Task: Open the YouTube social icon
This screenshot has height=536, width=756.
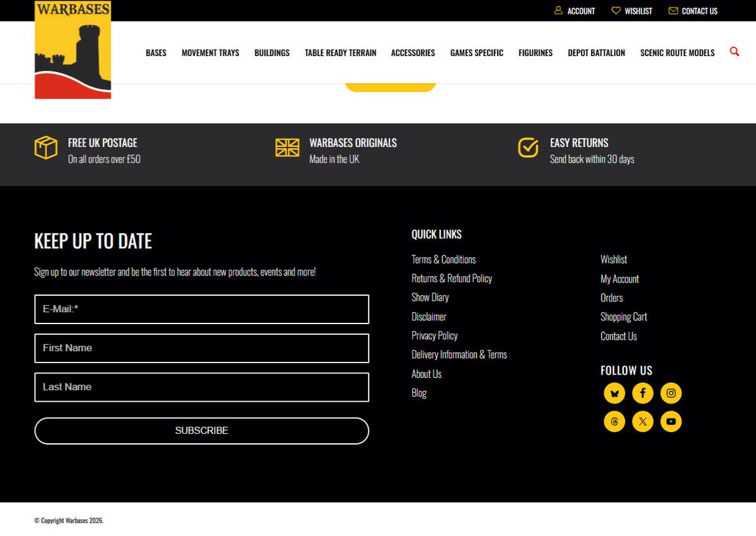Action: [671, 421]
